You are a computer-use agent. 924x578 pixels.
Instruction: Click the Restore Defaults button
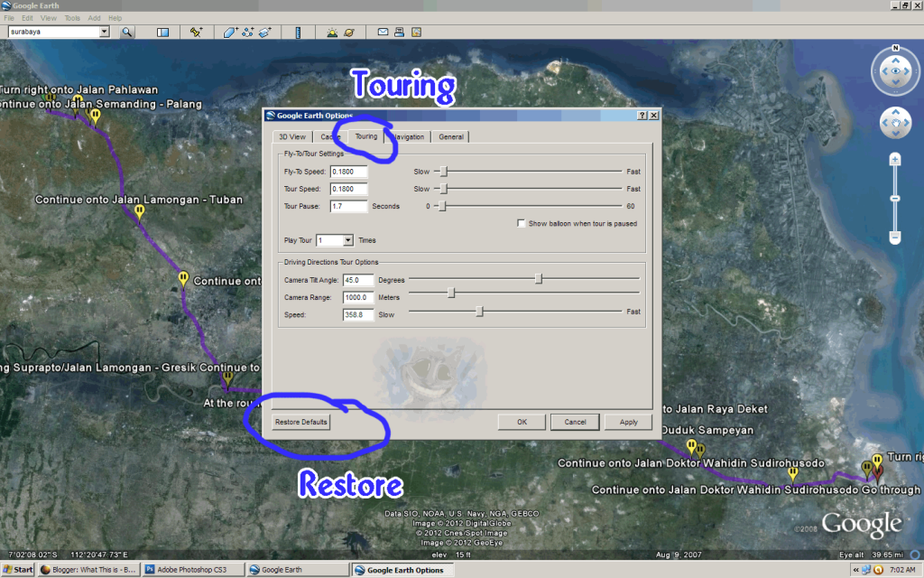[x=301, y=422]
